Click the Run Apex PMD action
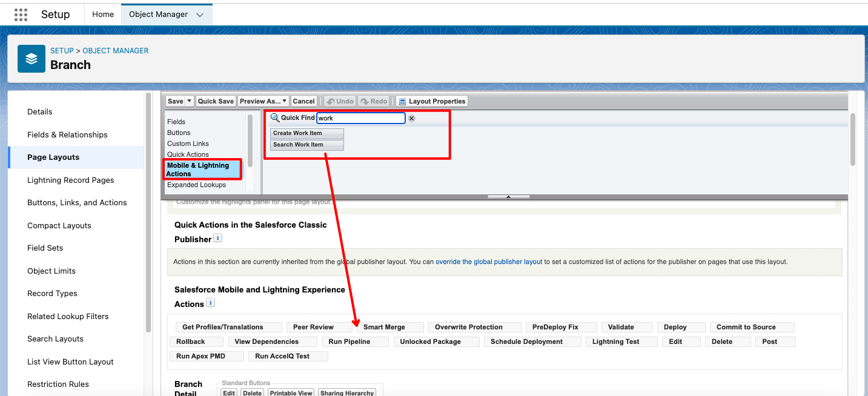The height and width of the screenshot is (396, 868). [207, 356]
